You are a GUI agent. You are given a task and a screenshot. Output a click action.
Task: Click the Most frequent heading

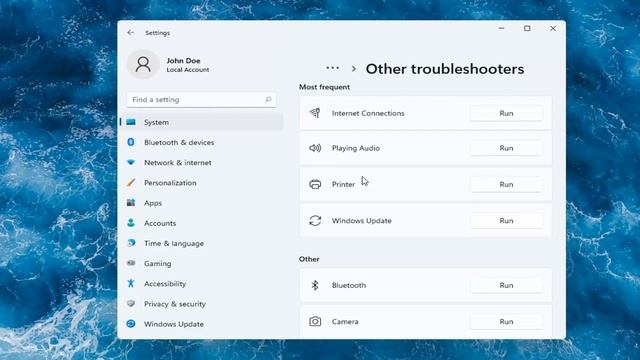[x=324, y=87]
